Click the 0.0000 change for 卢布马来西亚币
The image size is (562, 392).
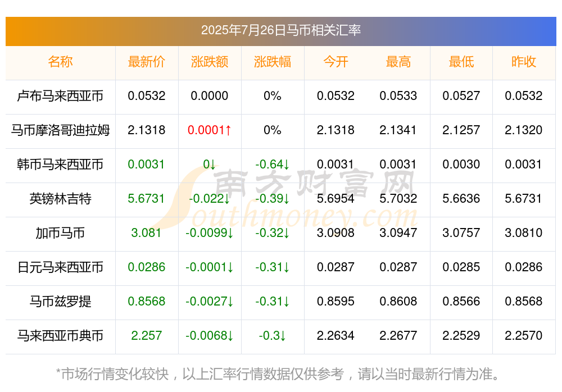coord(209,95)
